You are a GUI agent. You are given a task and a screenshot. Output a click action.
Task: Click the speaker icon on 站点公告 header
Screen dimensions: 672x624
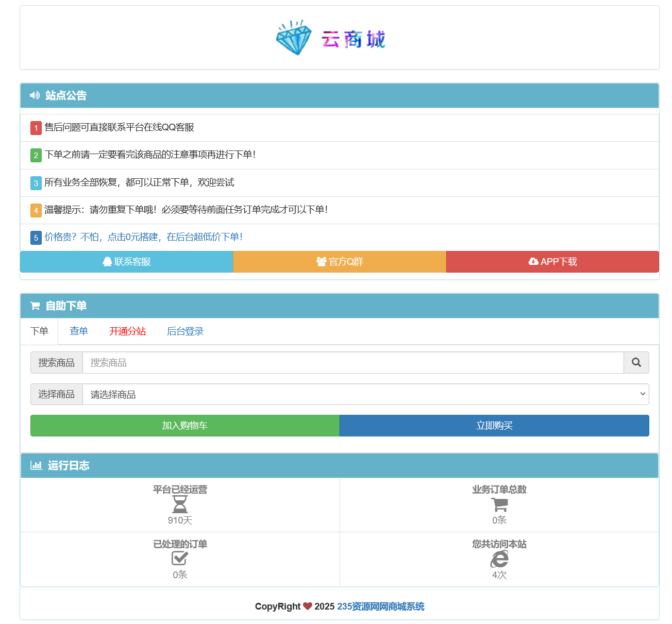click(x=34, y=95)
